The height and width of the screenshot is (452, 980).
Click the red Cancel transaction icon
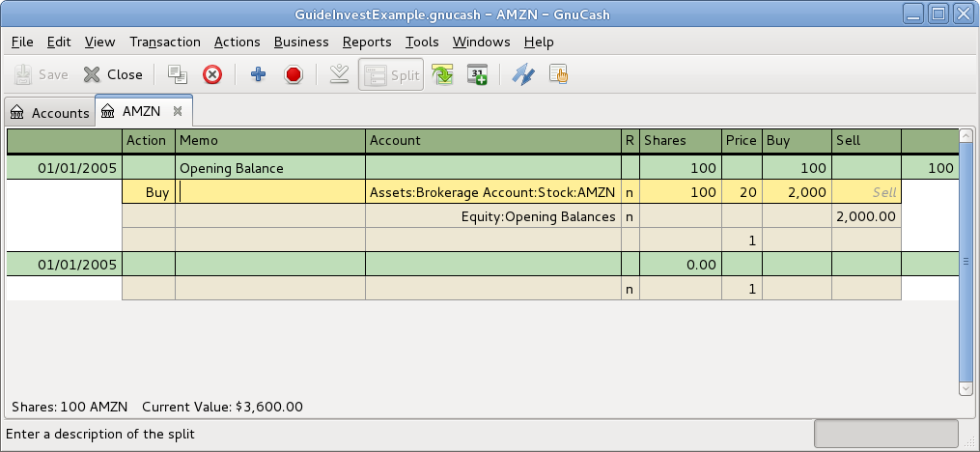click(x=294, y=74)
